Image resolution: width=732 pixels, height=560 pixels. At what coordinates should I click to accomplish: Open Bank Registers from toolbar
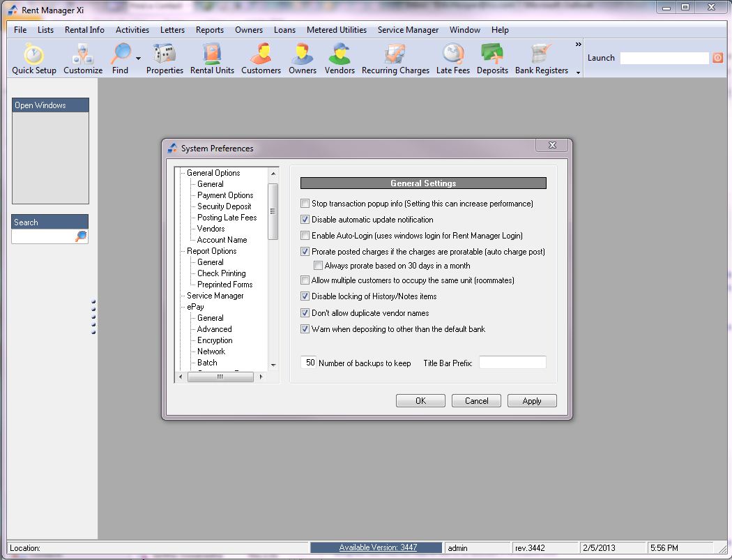pos(542,59)
